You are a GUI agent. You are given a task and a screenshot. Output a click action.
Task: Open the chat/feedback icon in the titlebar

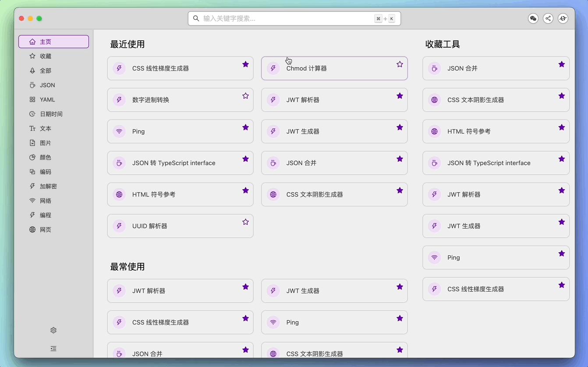[x=533, y=18]
